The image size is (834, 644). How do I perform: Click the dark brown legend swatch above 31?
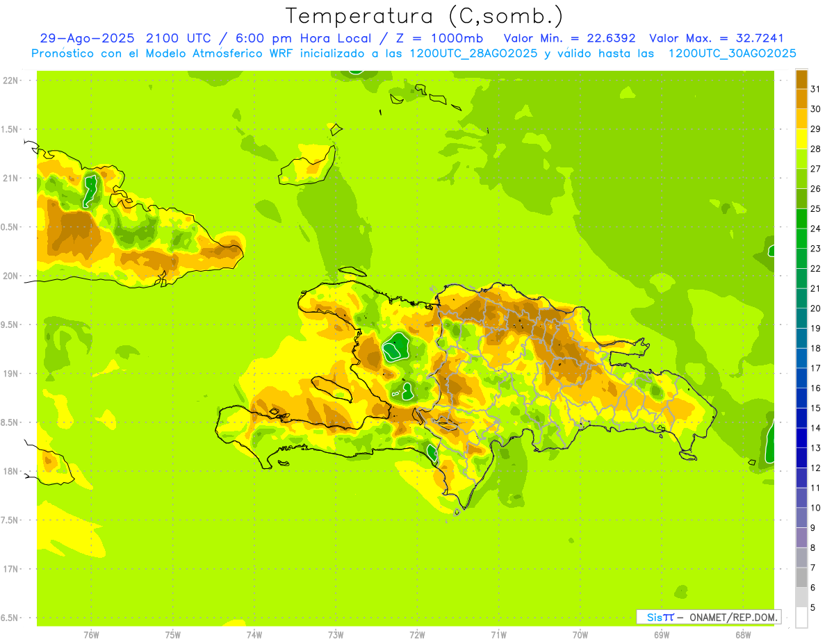[x=801, y=79]
